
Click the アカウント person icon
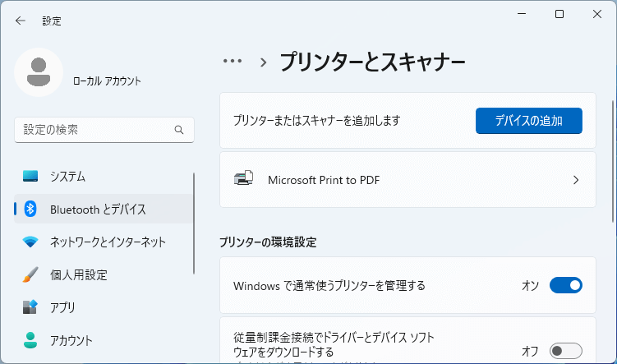pyautogui.click(x=30, y=340)
